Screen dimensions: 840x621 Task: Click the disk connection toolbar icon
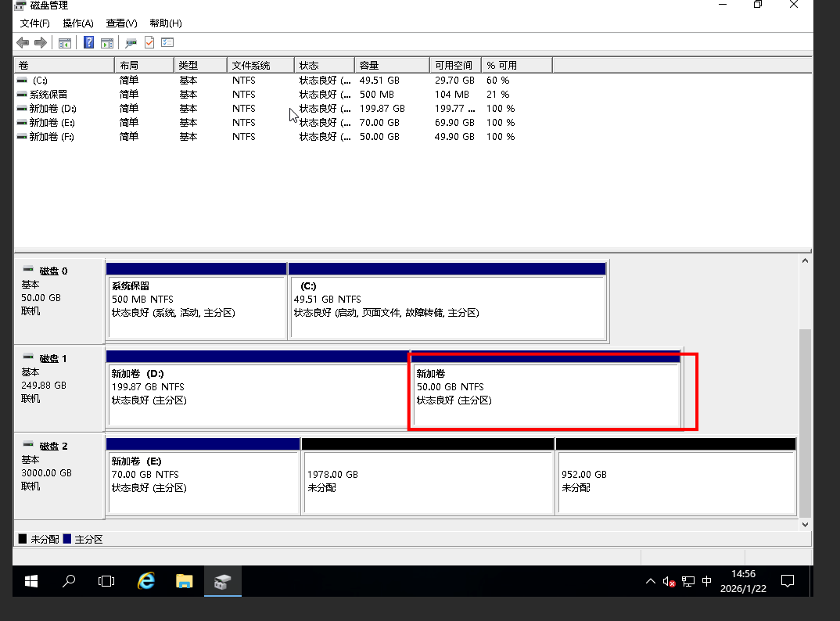[131, 42]
